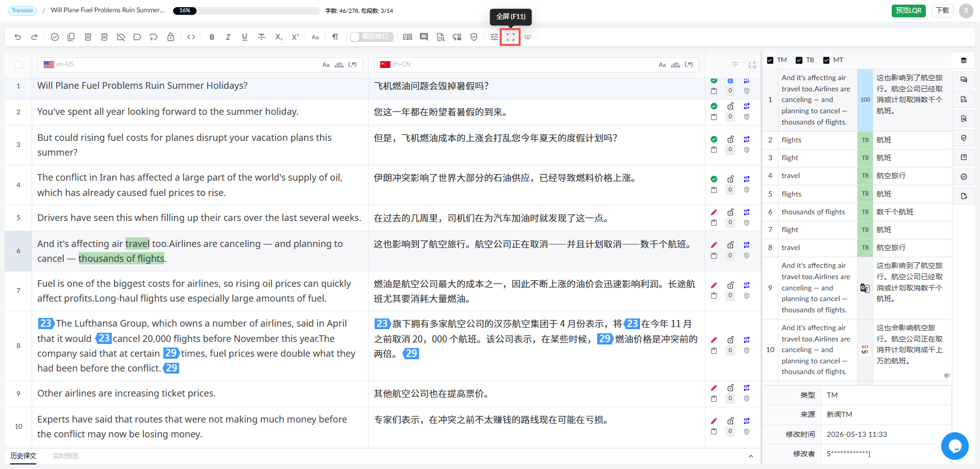Click the 下载 download button

coord(942,10)
